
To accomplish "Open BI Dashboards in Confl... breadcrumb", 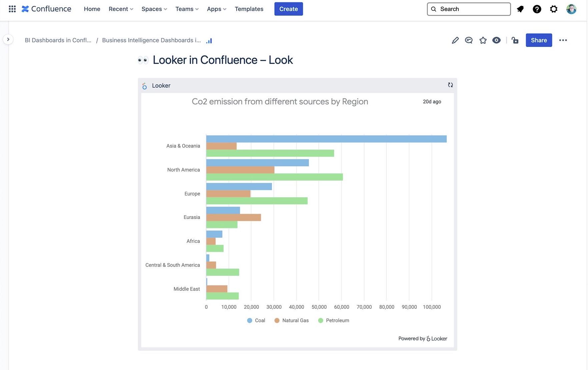I will 58,40.
